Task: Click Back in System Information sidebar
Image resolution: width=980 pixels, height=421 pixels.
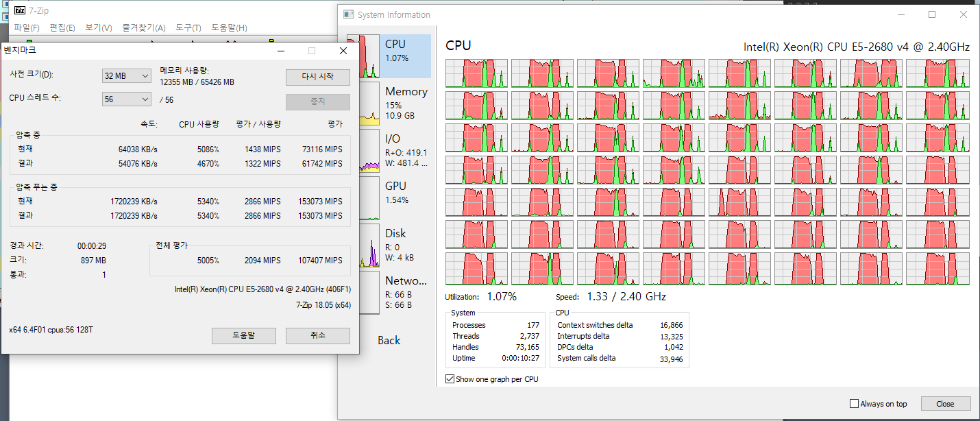Action: pos(389,340)
